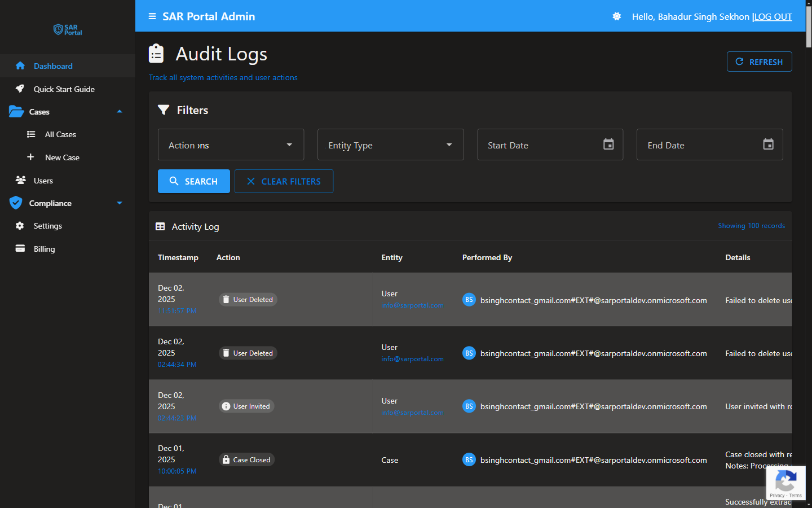Screen dimensions: 812x508
Task: Click the Activity Log grid icon
Action: 160,226
